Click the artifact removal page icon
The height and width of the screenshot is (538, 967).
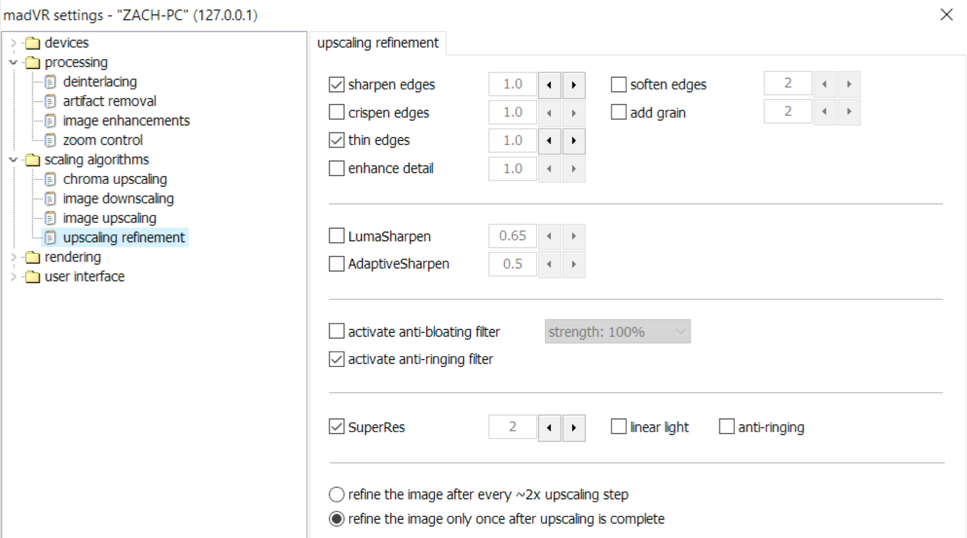tap(50, 101)
